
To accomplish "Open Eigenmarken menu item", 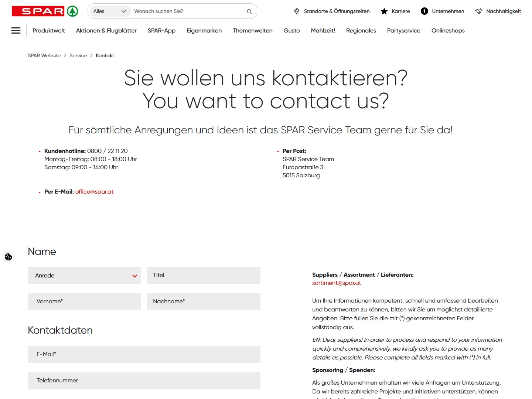I will click(x=204, y=31).
